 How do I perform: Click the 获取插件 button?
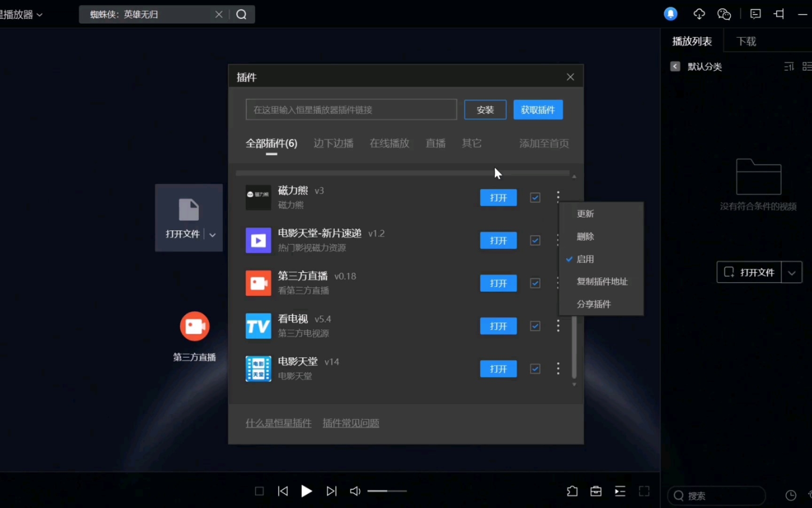point(538,110)
